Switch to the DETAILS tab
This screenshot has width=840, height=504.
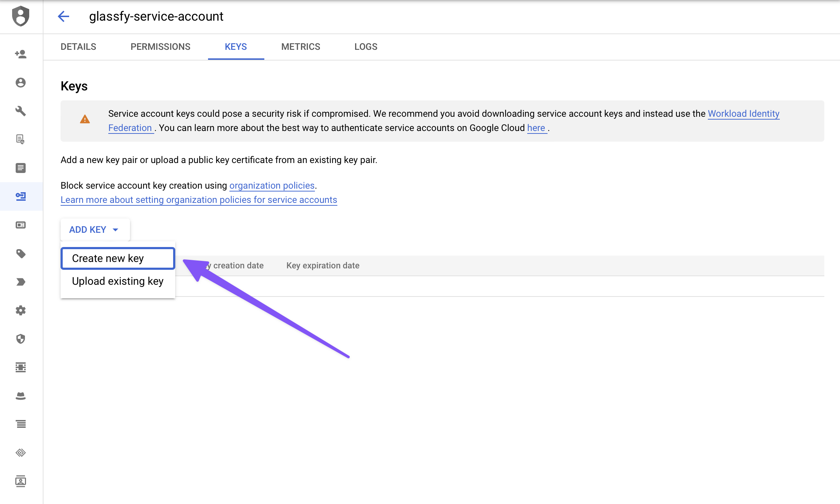78,47
